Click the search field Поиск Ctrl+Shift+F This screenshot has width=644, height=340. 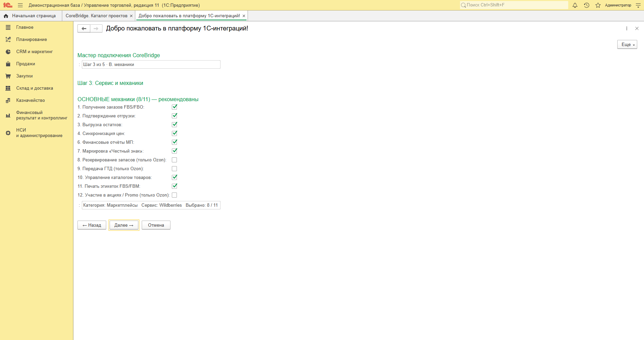click(x=514, y=5)
